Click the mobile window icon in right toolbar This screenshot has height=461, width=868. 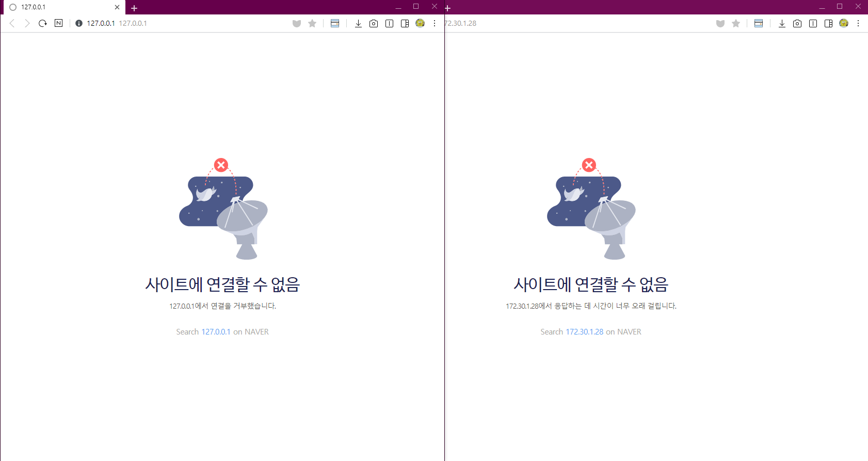pos(813,23)
